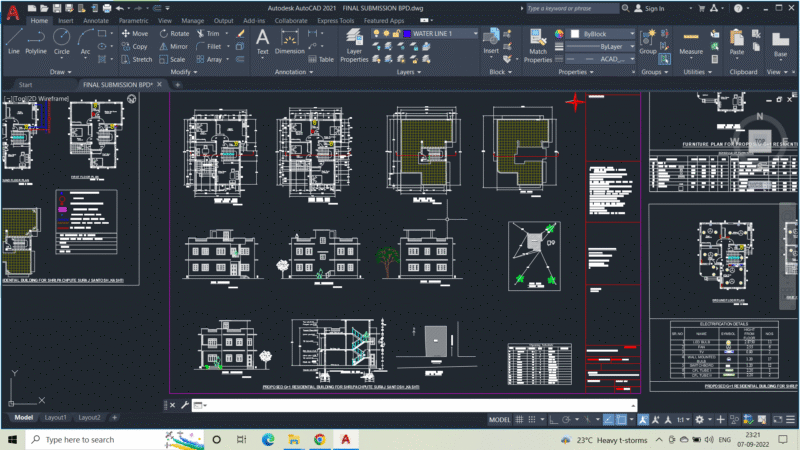
Task: Toggle clean screen mode
Action: point(778,419)
